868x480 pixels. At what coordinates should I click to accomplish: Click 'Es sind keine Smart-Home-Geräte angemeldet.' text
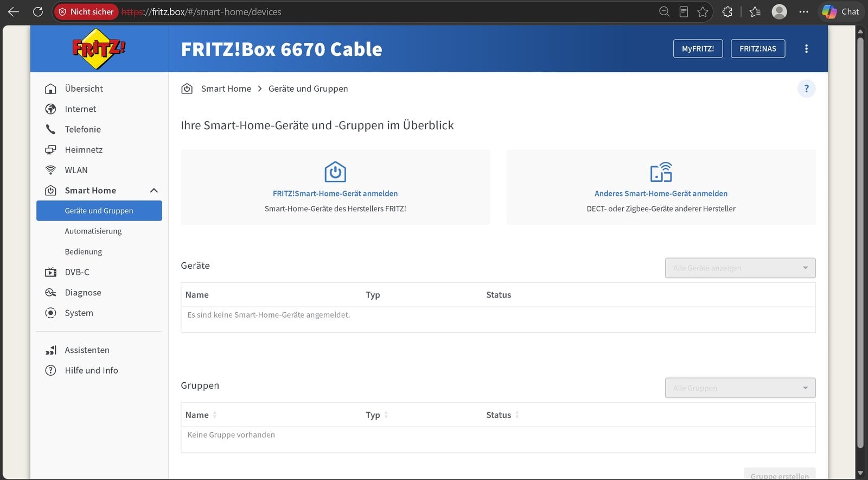click(269, 315)
